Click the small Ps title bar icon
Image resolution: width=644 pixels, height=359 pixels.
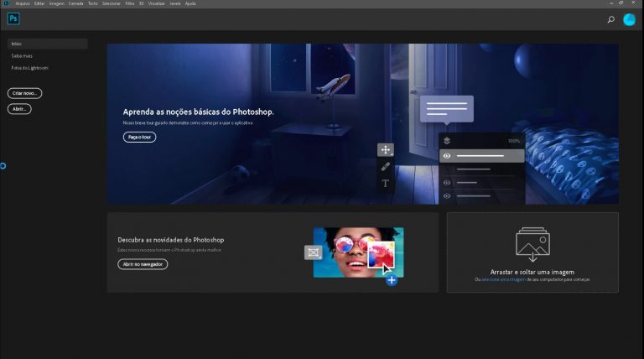point(6,3)
